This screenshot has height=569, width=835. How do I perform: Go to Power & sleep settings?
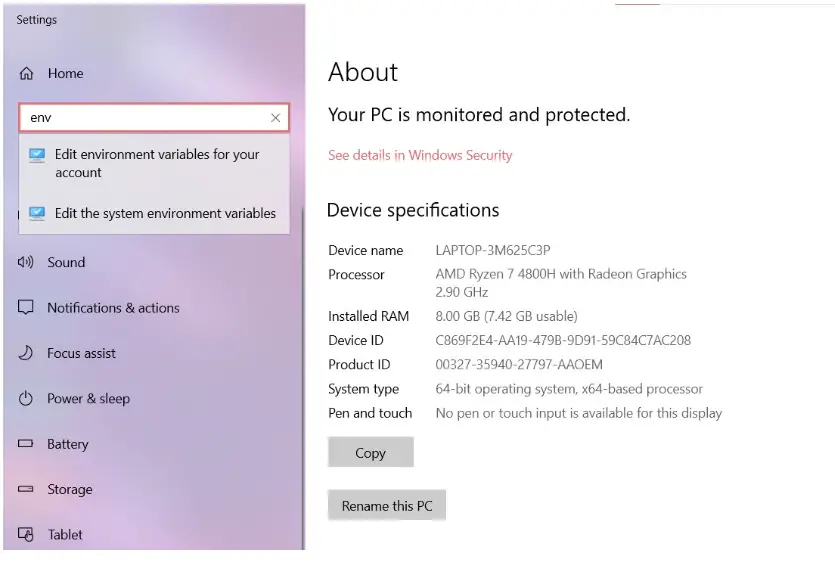[88, 399]
